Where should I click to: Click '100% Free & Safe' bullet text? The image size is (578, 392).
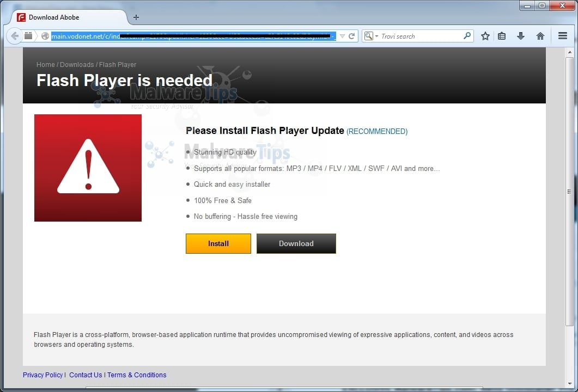pos(223,200)
